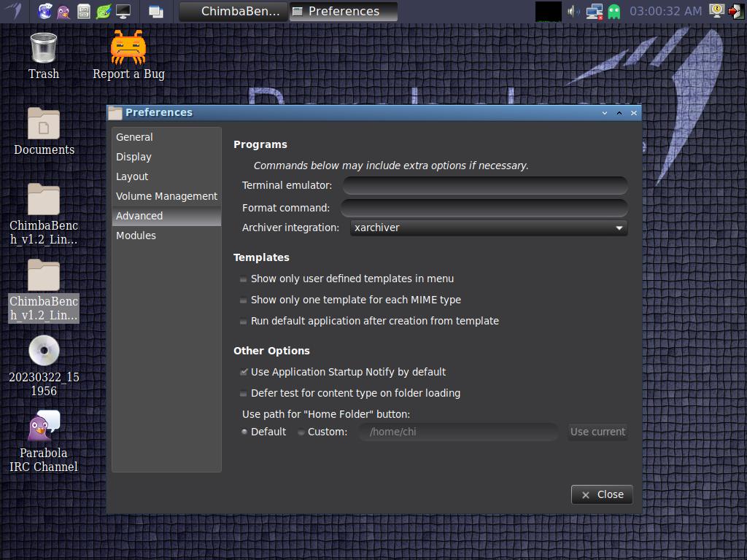Viewport: 747px width, 560px height.
Task: Open the terminal monitor icon in the panel
Action: pyautogui.click(x=123, y=11)
